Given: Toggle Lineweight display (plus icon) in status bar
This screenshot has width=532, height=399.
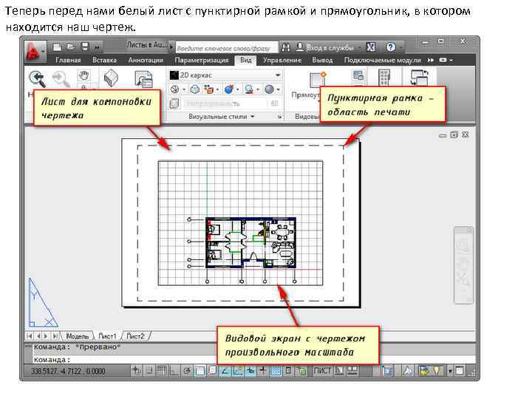Looking at the screenshot, I should (262, 371).
